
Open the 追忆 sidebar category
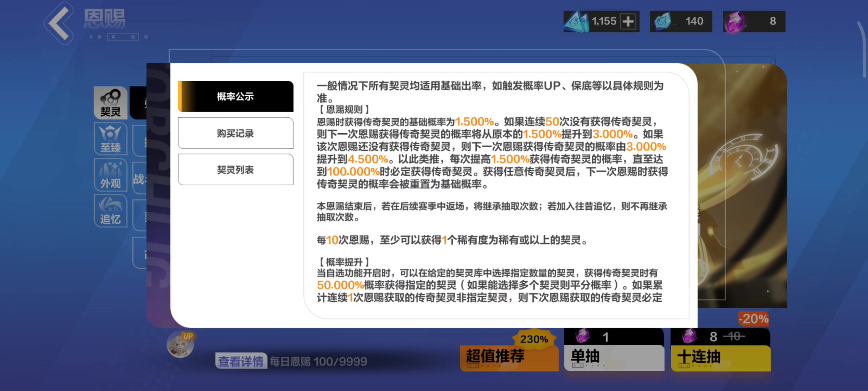(111, 211)
